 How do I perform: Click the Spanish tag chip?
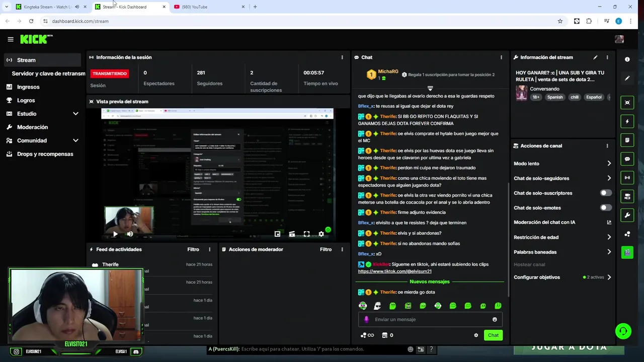(554, 97)
